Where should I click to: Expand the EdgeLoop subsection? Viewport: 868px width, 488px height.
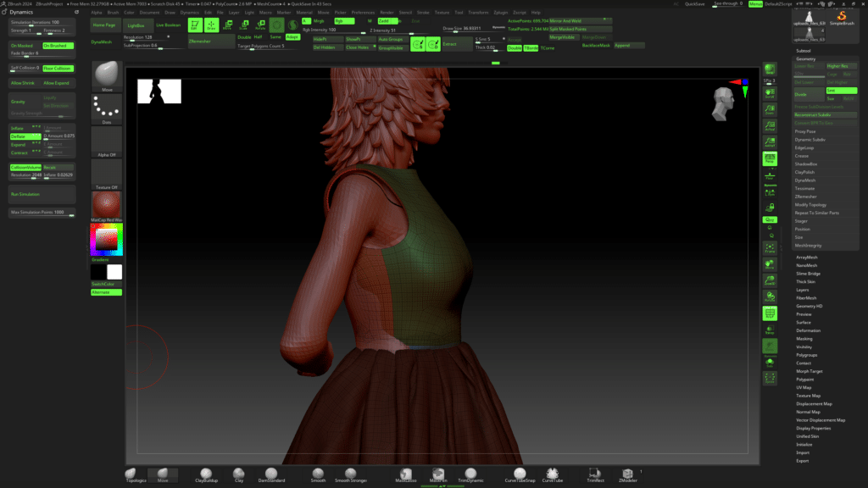(804, 147)
